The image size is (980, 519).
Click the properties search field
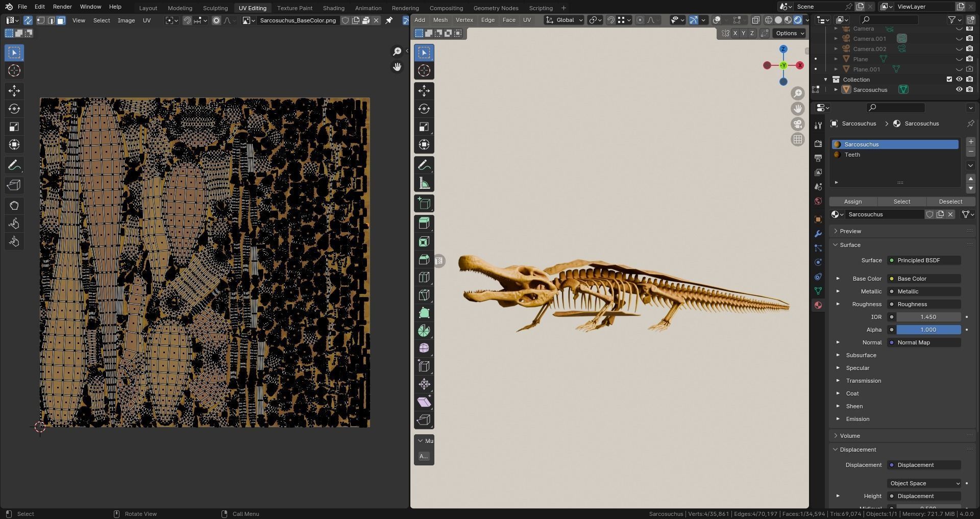coord(896,108)
